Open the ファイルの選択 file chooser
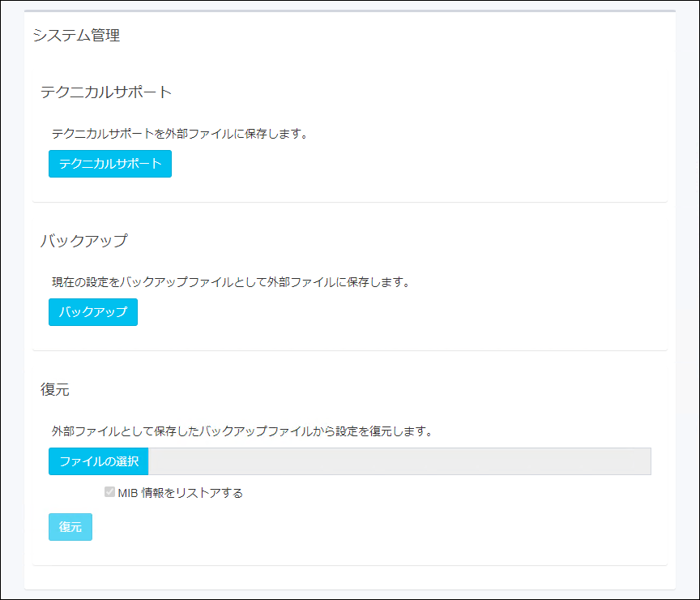 pos(99,461)
